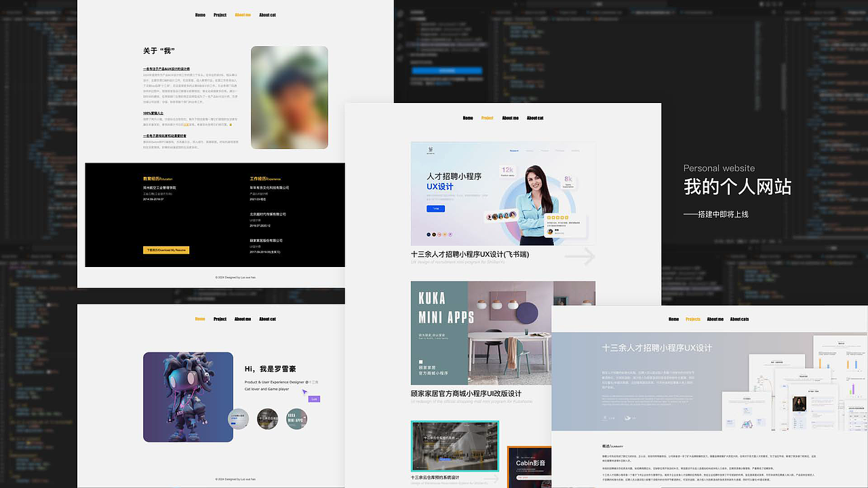868x488 pixels.
Task: Click the 北京越时代传媒有限公司 company entry
Action: point(268,214)
